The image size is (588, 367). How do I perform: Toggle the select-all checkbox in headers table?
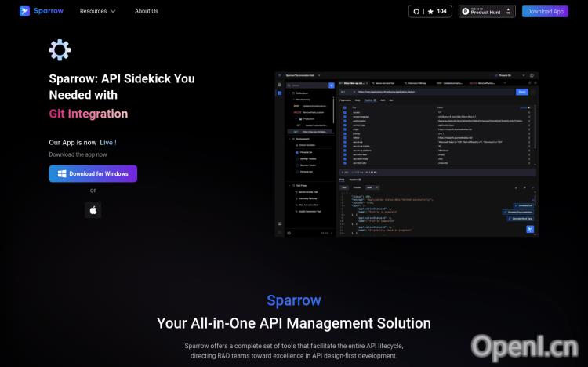345,107
